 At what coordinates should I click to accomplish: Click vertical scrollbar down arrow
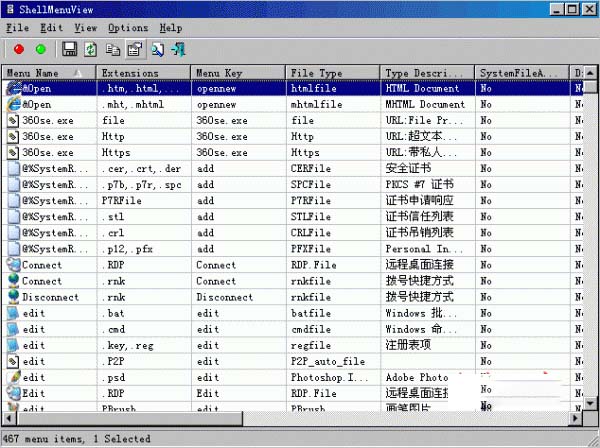click(590, 404)
